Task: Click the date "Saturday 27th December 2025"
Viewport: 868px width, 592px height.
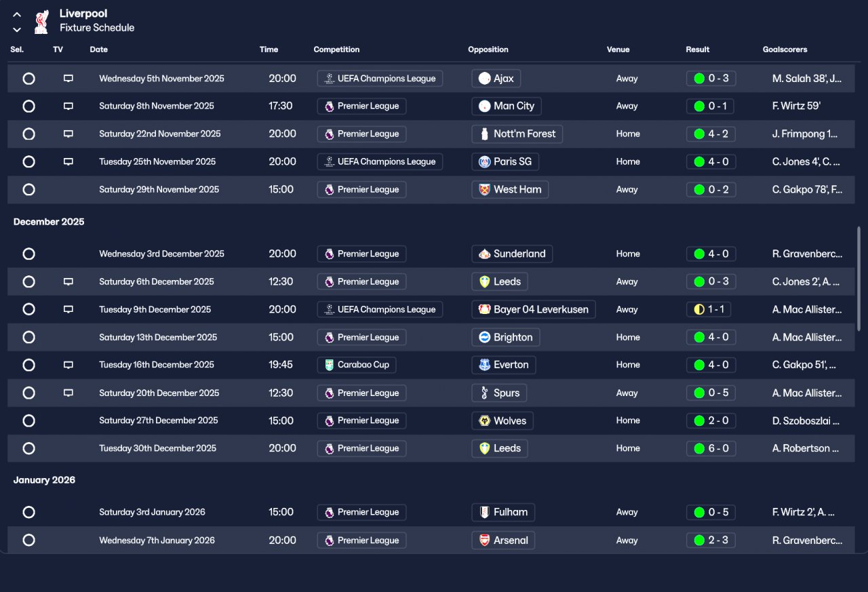Action: pos(159,420)
